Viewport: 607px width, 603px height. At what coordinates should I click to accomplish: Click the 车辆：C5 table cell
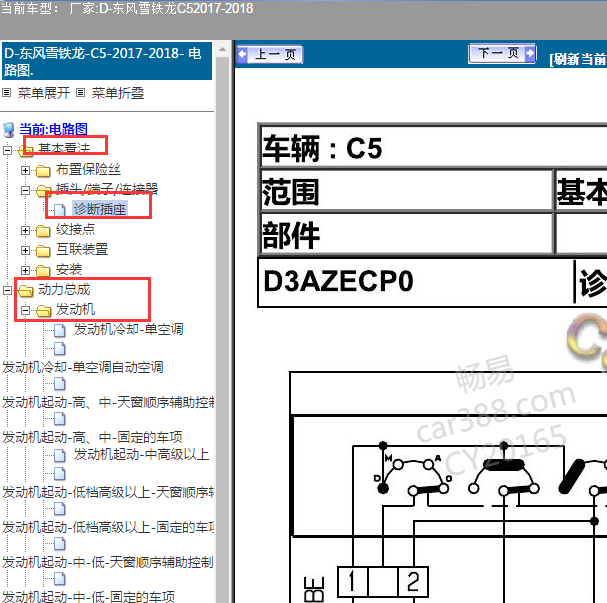(434, 147)
